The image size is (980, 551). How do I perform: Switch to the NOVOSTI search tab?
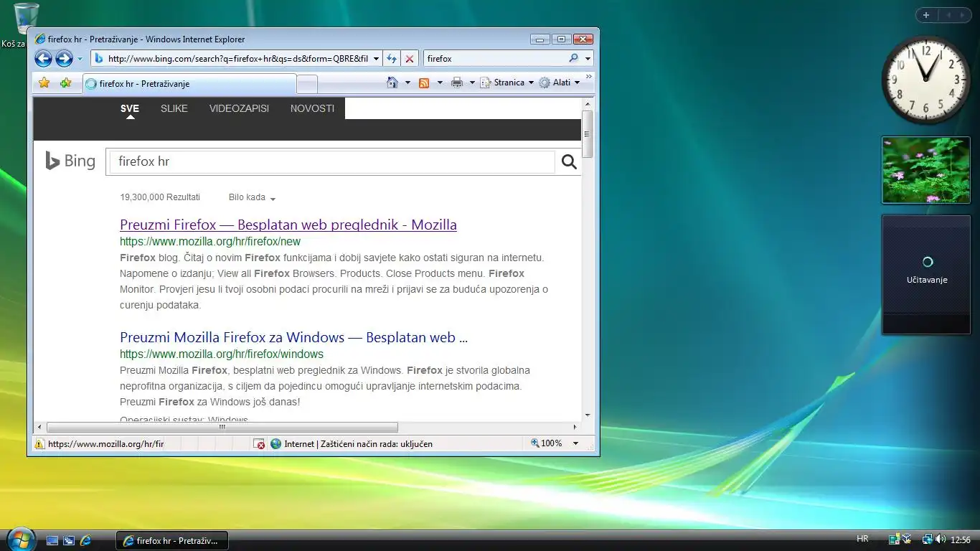tap(312, 108)
